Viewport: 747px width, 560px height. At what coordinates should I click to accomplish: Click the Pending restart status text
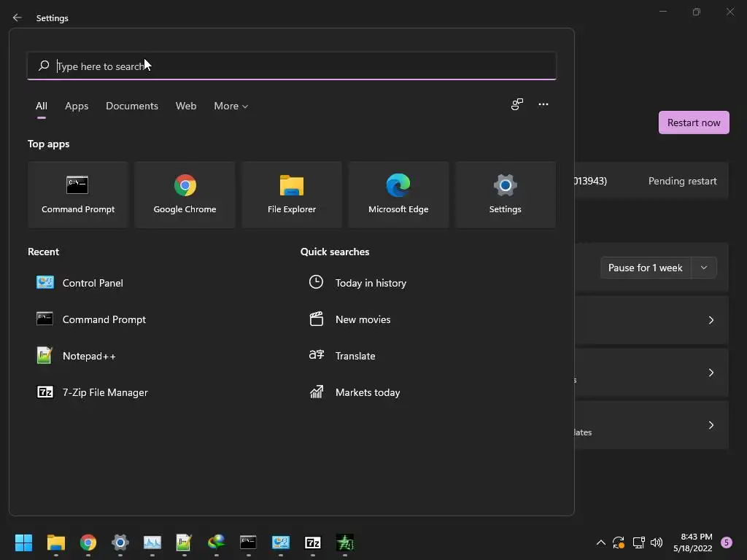(682, 181)
